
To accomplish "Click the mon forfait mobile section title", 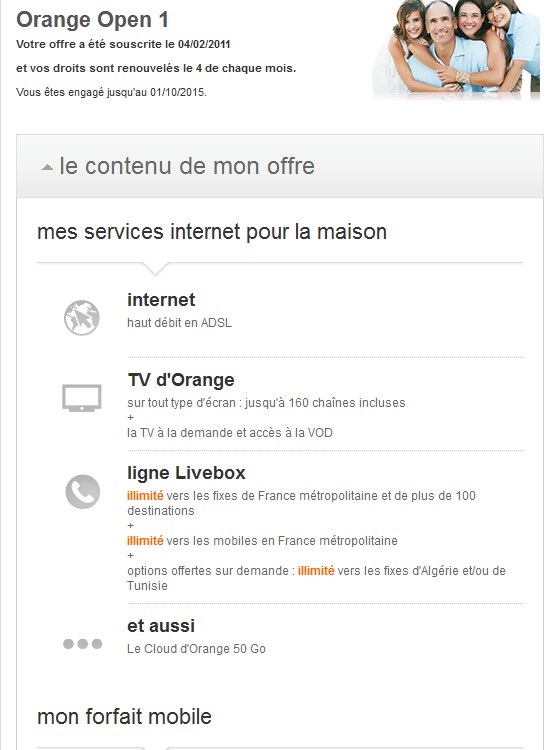I will coord(124,717).
